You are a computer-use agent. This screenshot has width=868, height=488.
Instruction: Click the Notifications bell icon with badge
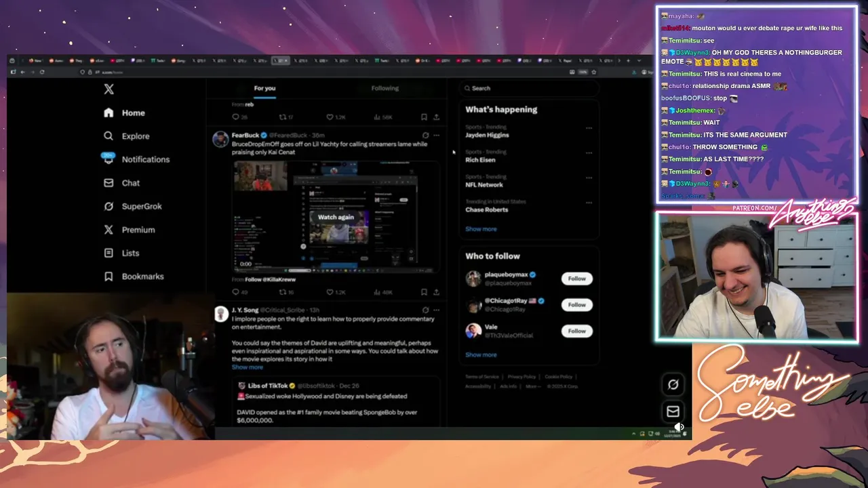tap(108, 159)
